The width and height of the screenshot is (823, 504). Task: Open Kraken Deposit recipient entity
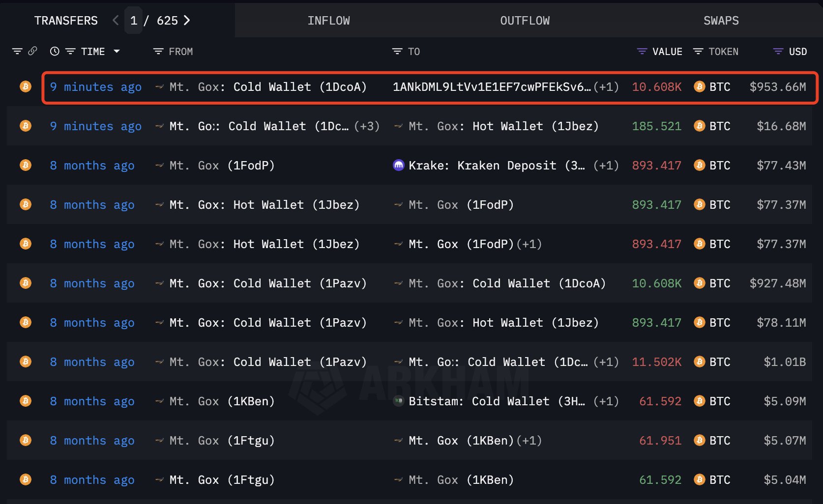pyautogui.click(x=497, y=166)
